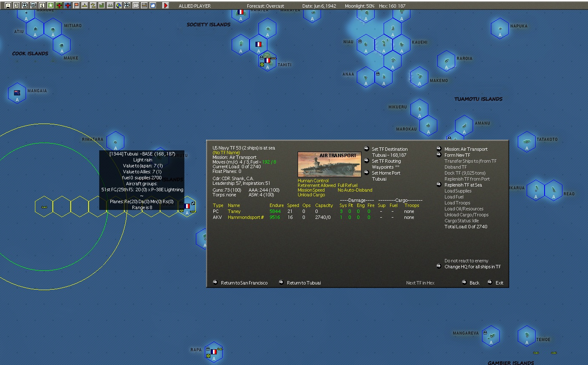Click the OP toolbar icon
The height and width of the screenshot is (365, 588).
click(136, 6)
